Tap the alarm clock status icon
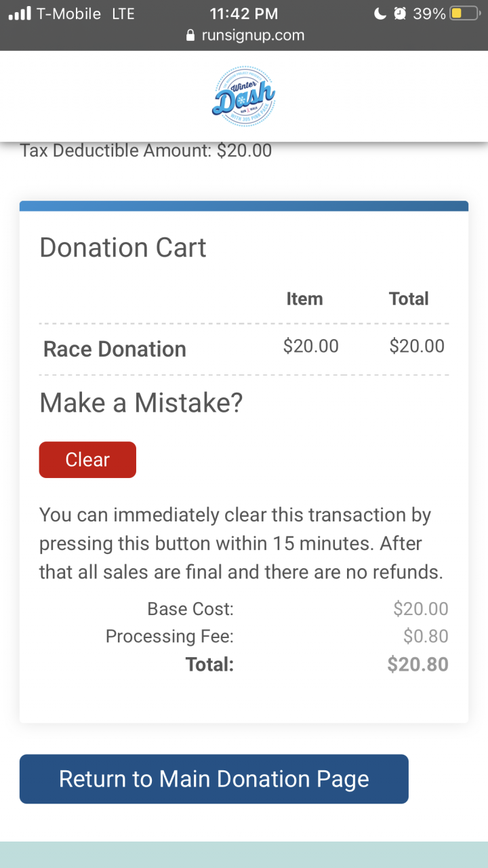The image size is (488, 868). click(400, 14)
